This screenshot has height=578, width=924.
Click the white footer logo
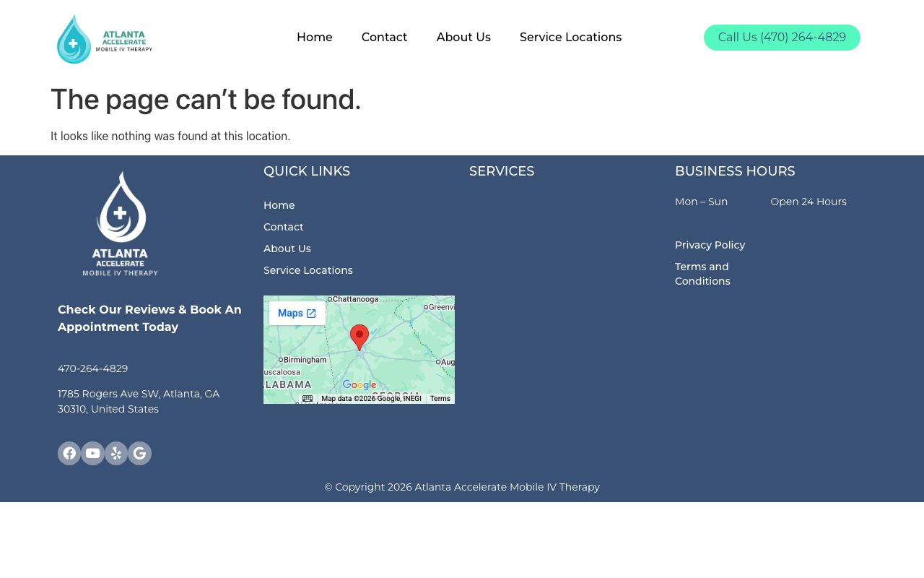121,224
